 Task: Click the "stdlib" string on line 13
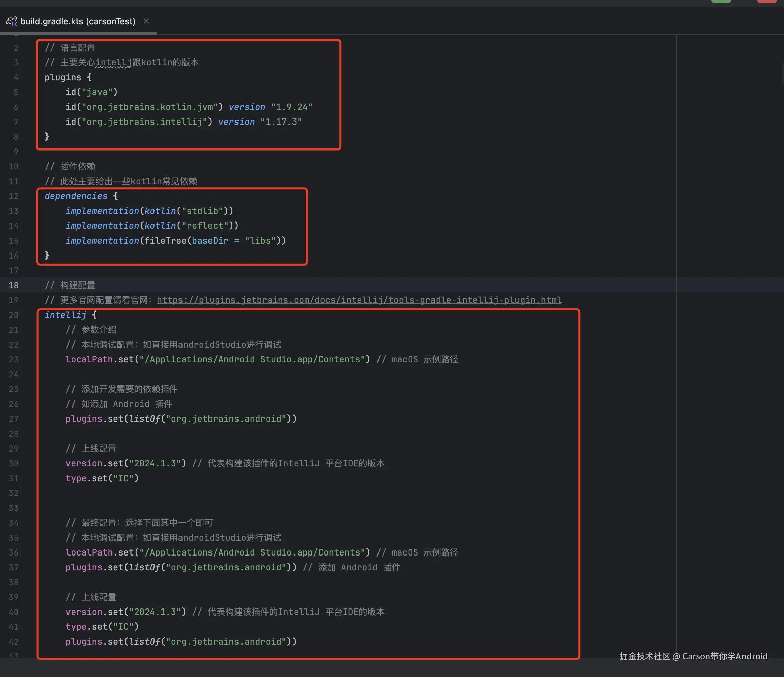202,211
